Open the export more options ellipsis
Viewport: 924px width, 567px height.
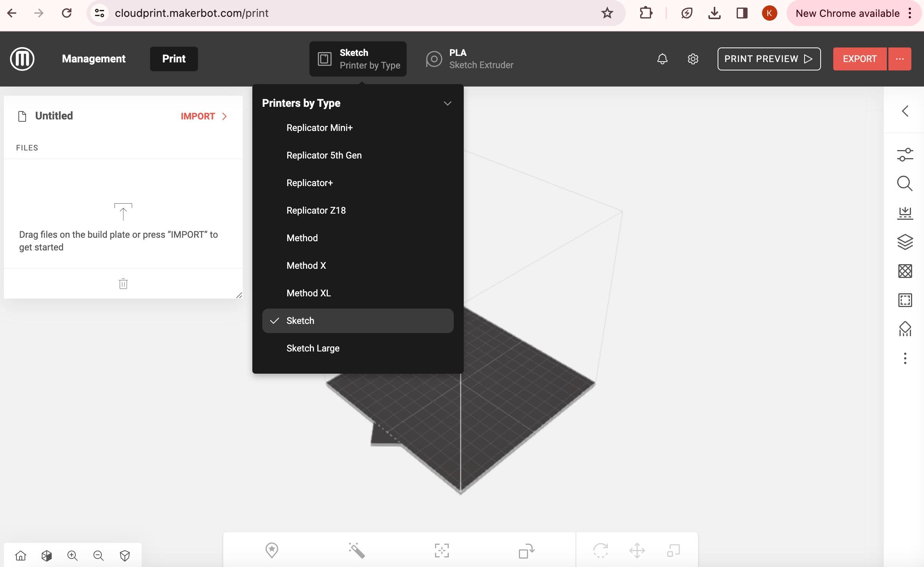pyautogui.click(x=900, y=59)
